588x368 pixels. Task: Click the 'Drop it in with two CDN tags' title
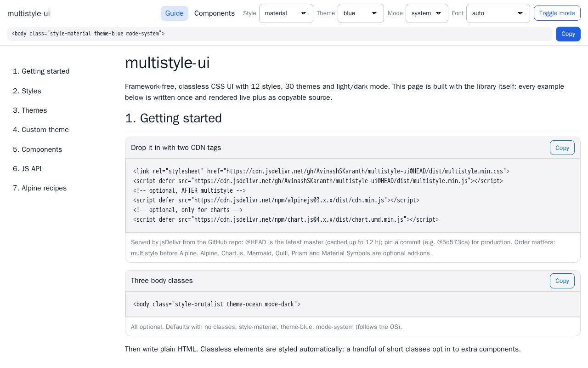pyautogui.click(x=176, y=148)
